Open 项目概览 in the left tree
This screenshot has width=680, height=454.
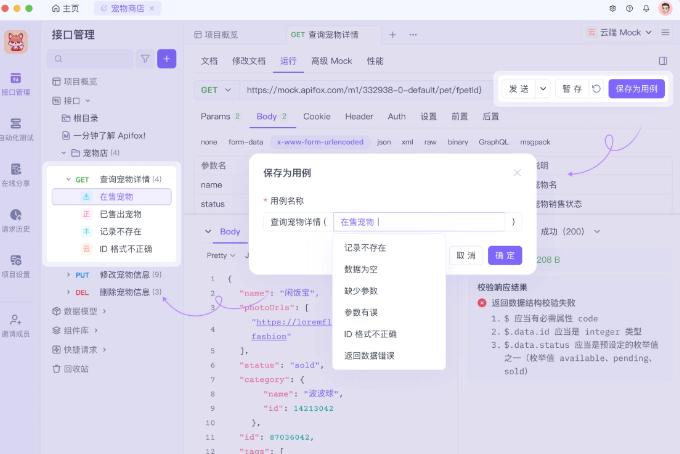75,82
